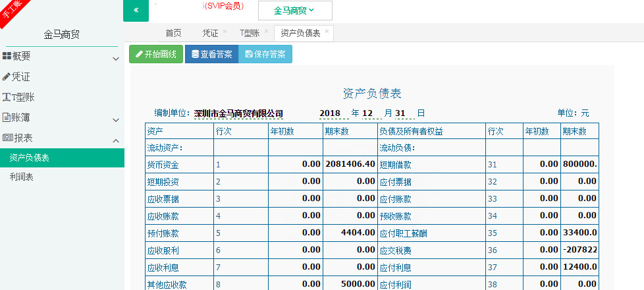Click the database icon on 查看答案 button
The width and height of the screenshot is (644, 290).
(x=194, y=55)
